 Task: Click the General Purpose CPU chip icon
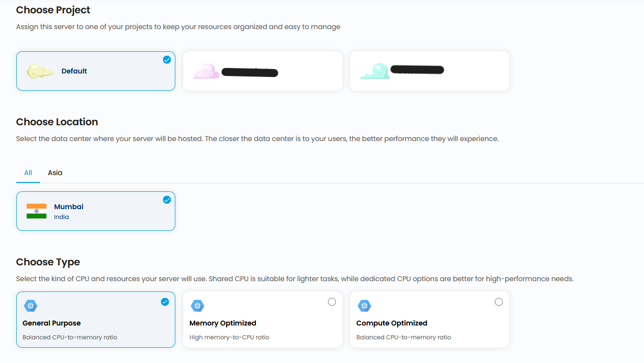(30, 306)
